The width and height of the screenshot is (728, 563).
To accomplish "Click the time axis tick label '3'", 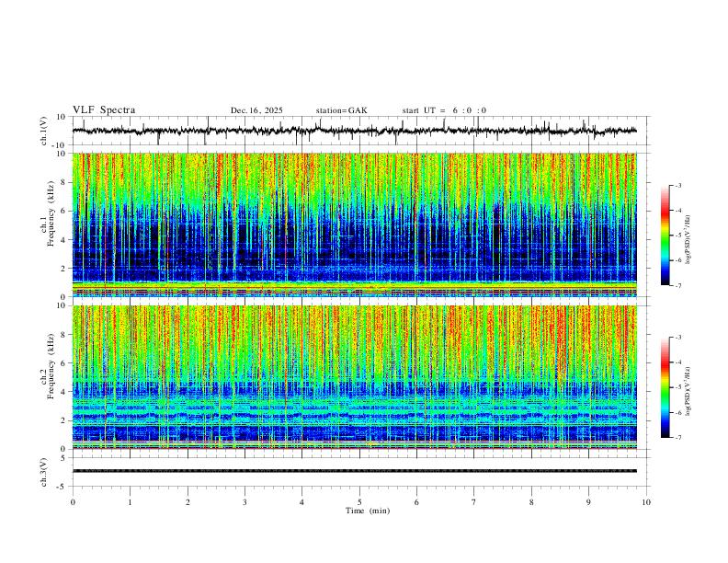I will pos(245,502).
